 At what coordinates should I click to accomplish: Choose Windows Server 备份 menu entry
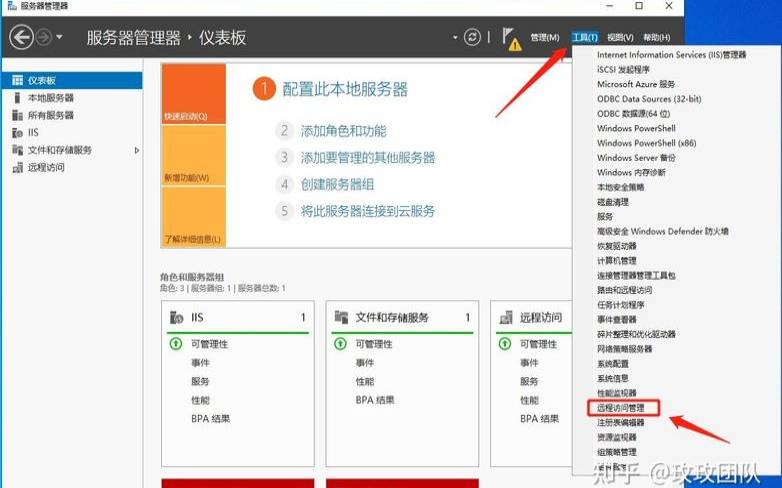pos(636,158)
